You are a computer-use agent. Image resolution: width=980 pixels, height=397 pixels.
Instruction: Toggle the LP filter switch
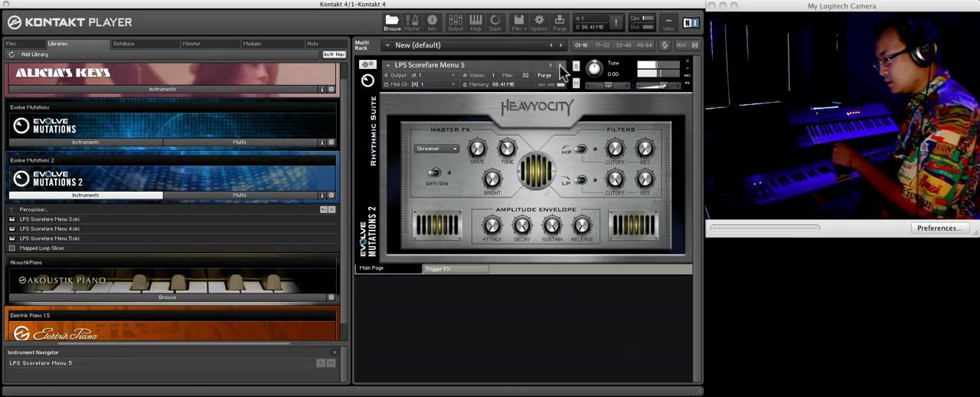pyautogui.click(x=581, y=180)
